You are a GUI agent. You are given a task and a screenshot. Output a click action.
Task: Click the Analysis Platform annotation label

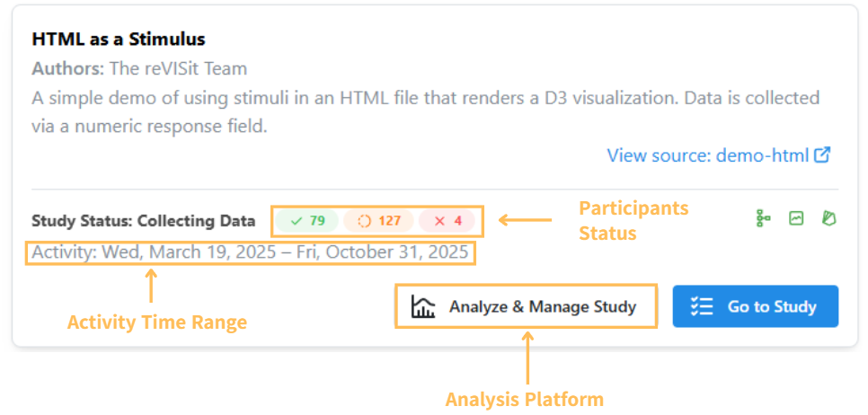click(525, 399)
